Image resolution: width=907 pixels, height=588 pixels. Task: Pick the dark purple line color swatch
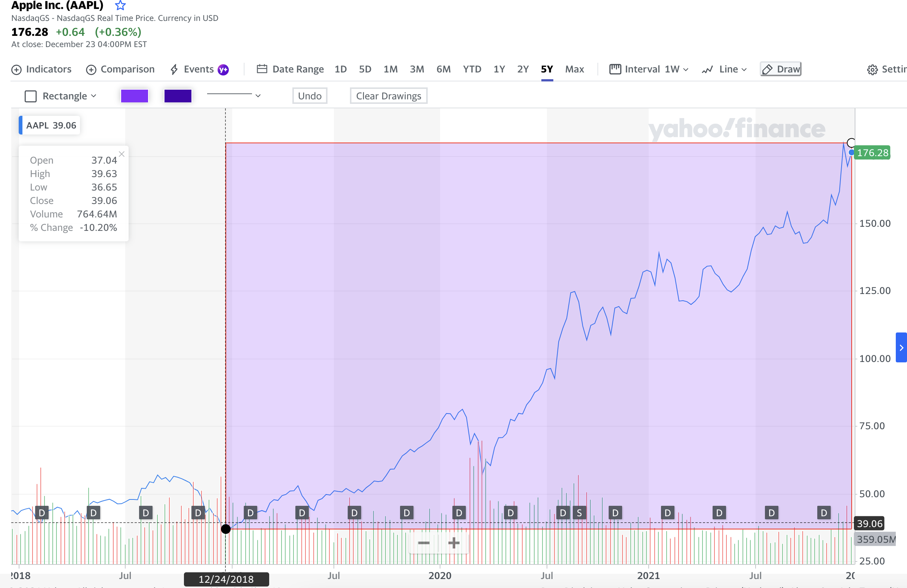coord(178,96)
